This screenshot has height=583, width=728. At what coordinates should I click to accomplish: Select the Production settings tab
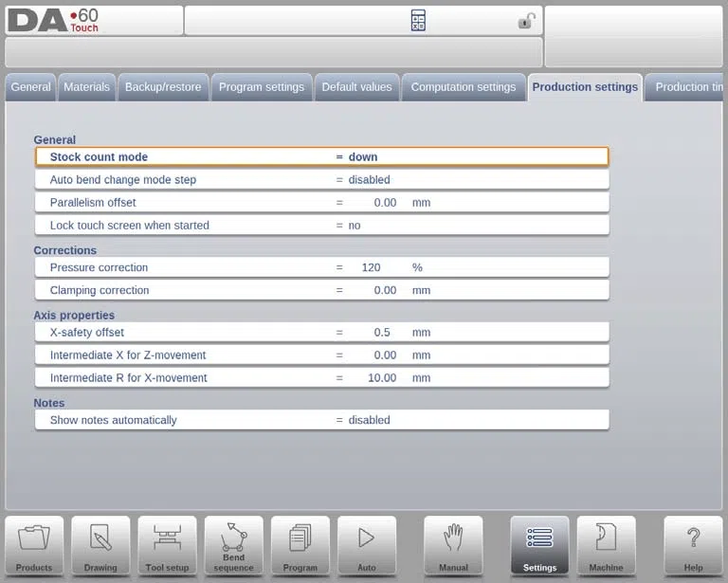tap(585, 87)
